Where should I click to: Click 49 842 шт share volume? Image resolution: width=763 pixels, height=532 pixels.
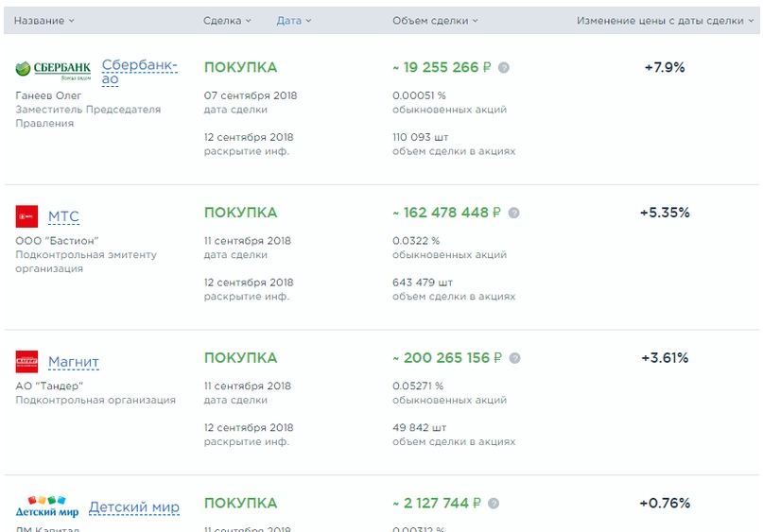click(x=420, y=428)
